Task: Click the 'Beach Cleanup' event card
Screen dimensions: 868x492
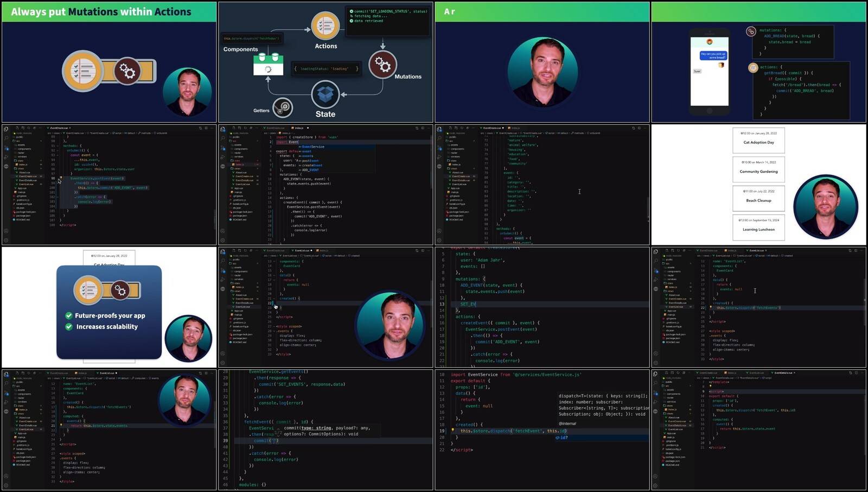Action: 758,198
